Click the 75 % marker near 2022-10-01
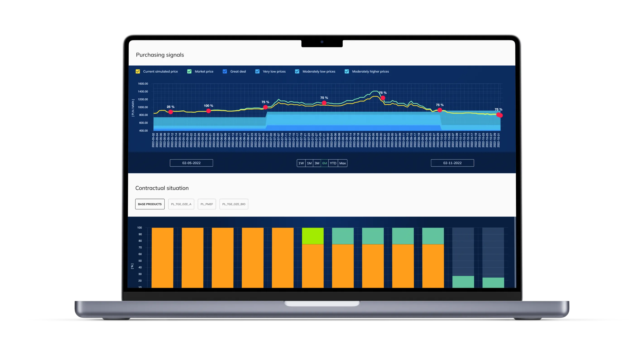Viewport: 644px width, 362px height. point(440,110)
